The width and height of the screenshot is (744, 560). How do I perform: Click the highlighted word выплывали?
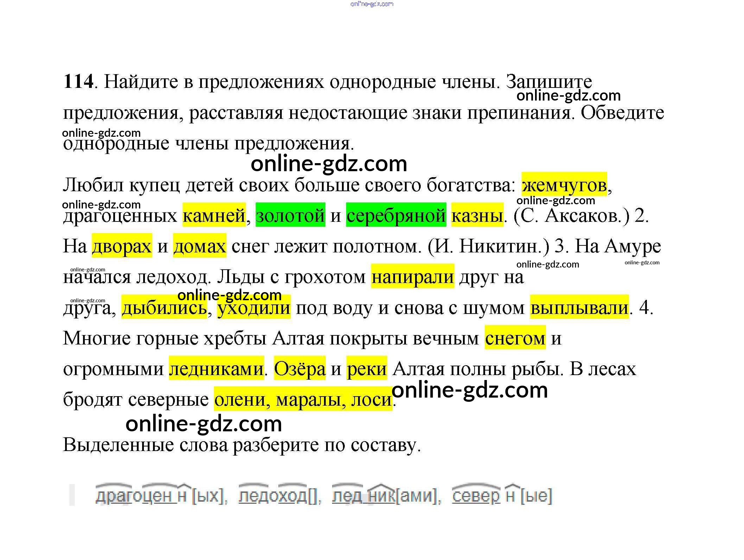click(579, 307)
